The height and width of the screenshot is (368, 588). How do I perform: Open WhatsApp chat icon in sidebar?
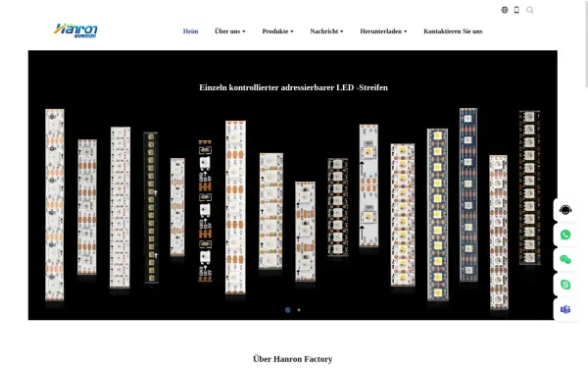tap(565, 235)
